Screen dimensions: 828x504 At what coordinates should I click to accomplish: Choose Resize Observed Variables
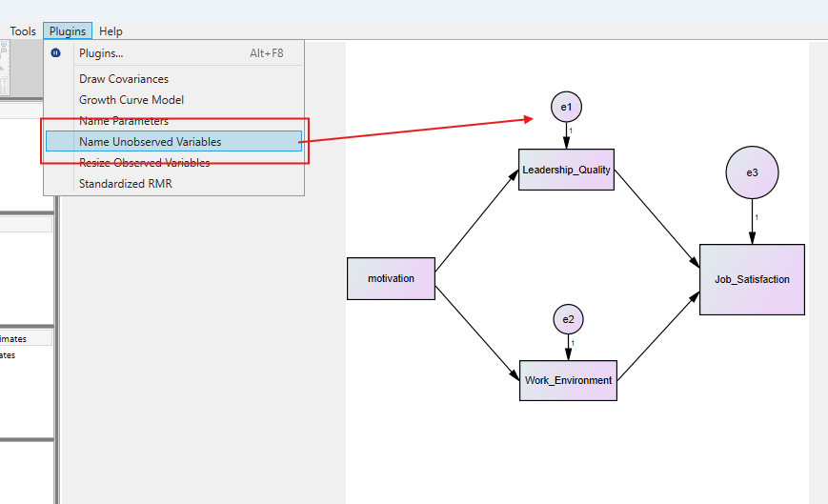click(144, 163)
